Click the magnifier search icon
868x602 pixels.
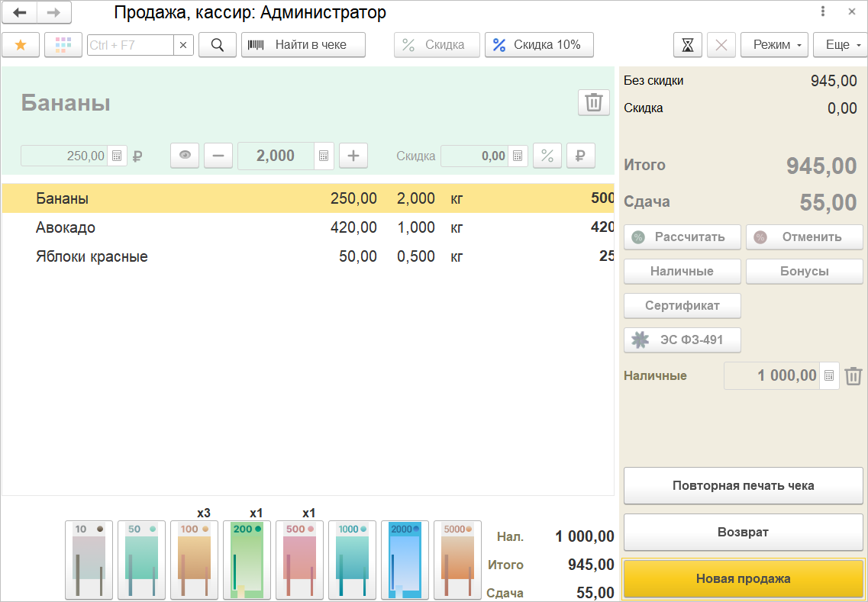click(x=218, y=45)
